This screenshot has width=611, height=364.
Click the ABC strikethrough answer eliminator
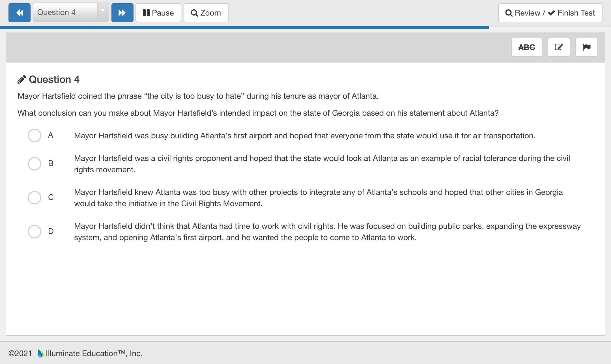click(526, 47)
